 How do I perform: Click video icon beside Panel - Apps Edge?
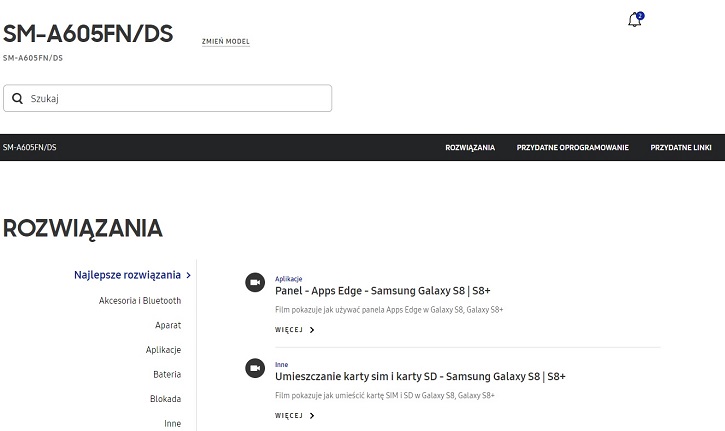(255, 283)
